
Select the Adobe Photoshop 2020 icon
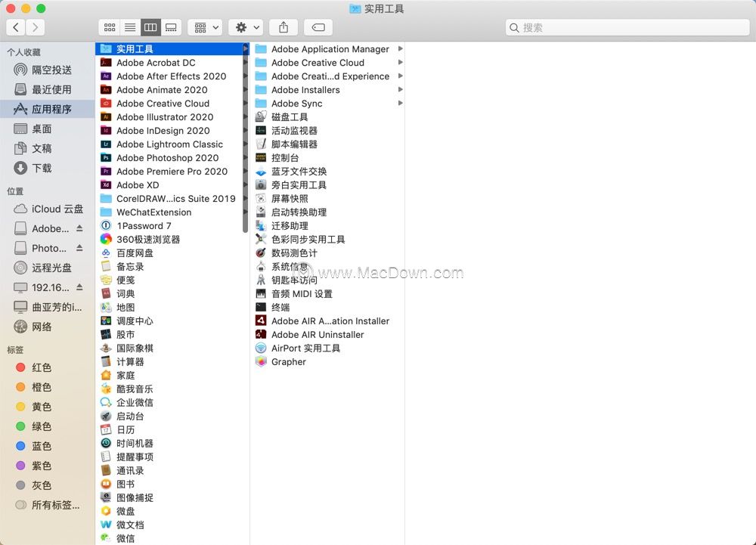(106, 157)
